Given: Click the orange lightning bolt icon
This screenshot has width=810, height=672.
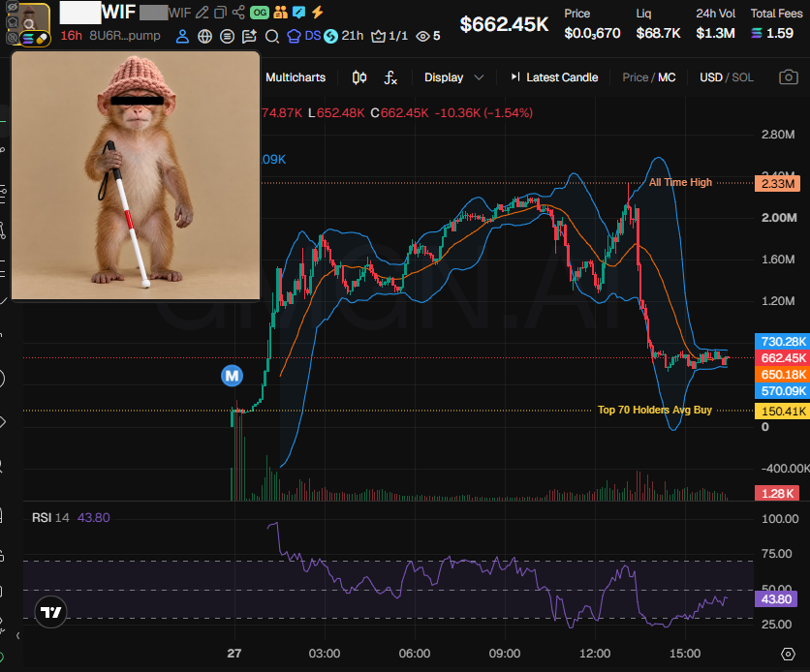Looking at the screenshot, I should (317, 13).
